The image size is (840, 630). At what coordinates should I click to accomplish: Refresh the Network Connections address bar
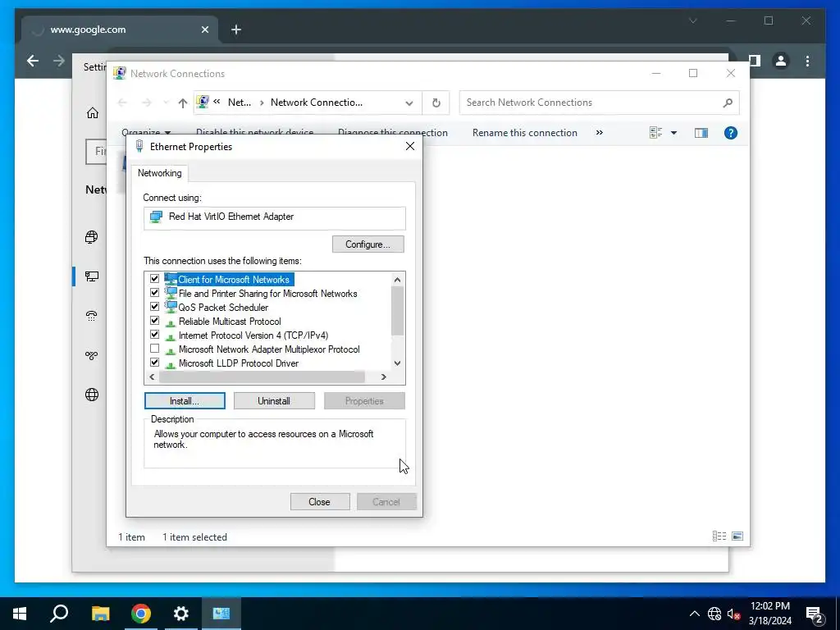[436, 103]
